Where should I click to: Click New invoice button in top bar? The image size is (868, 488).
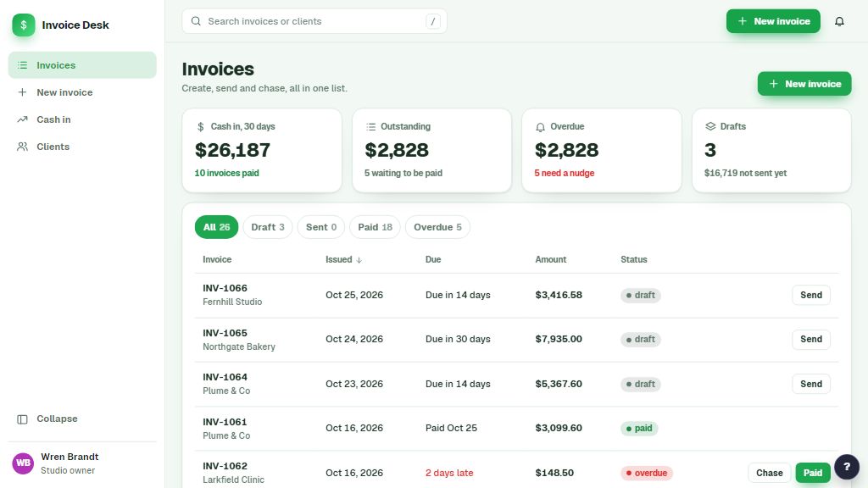(x=773, y=21)
